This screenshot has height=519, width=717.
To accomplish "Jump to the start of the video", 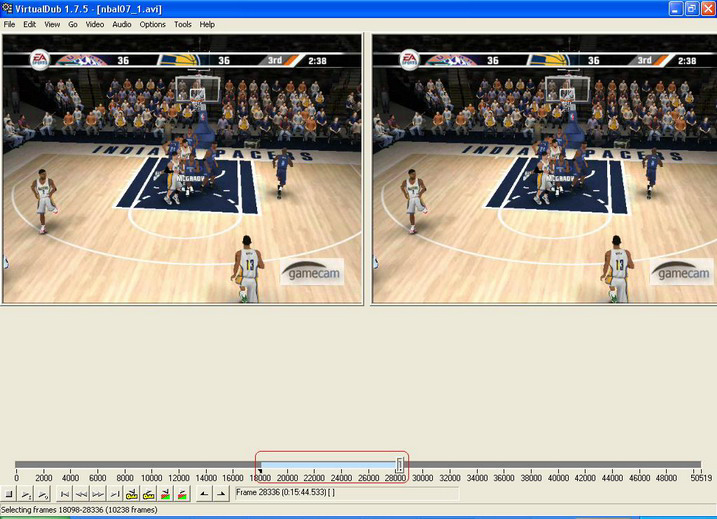I will 65,494.
